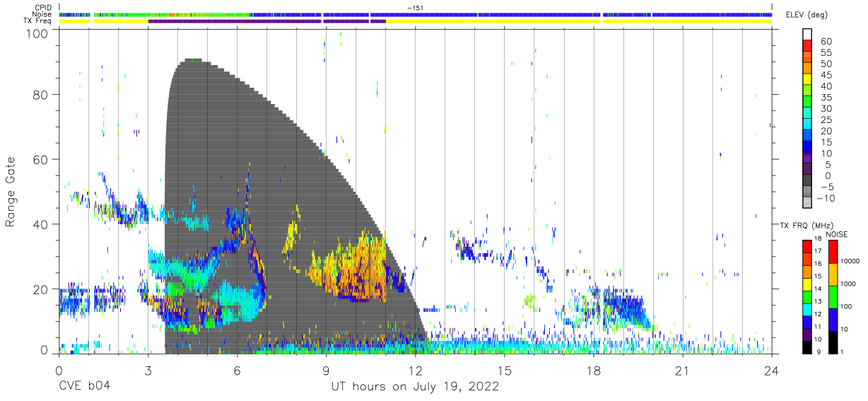Click the black bottom segment of NOISE colorbar
This screenshot has width=868, height=401.
(833, 342)
